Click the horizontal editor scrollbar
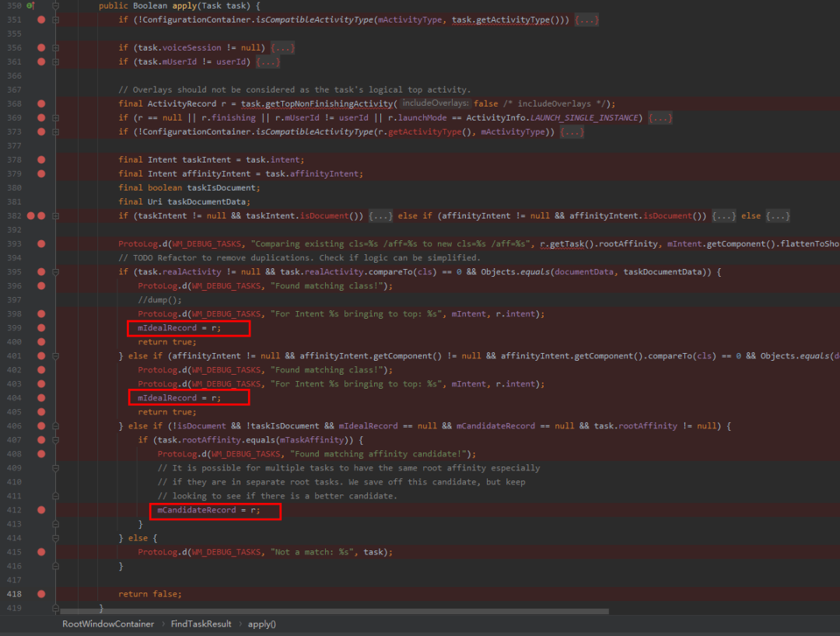The width and height of the screenshot is (840, 636). click(334, 611)
